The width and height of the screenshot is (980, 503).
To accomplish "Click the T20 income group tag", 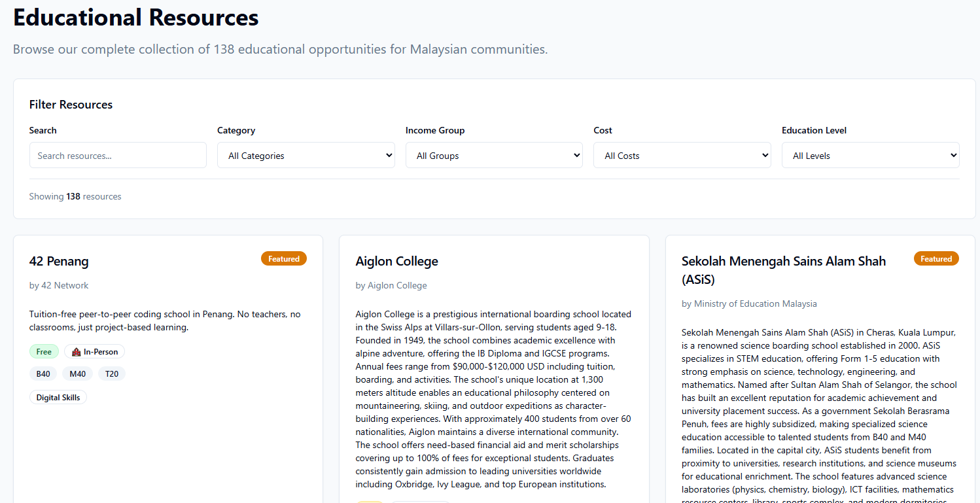I will click(112, 374).
